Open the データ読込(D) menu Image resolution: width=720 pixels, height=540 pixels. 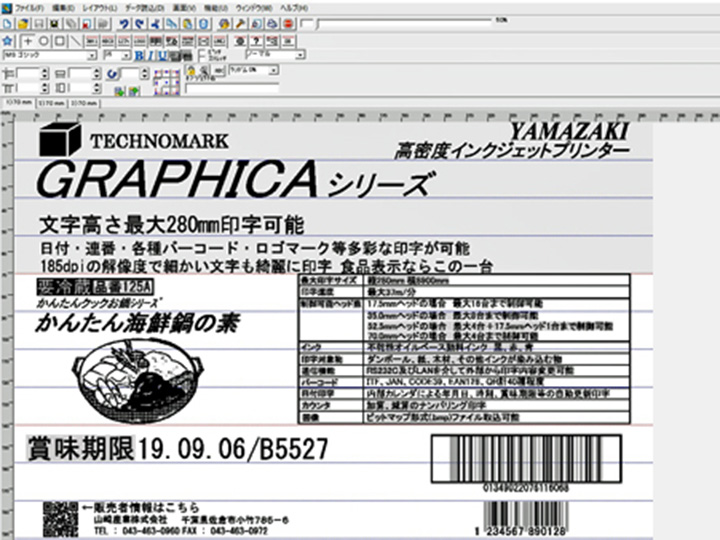(x=144, y=8)
